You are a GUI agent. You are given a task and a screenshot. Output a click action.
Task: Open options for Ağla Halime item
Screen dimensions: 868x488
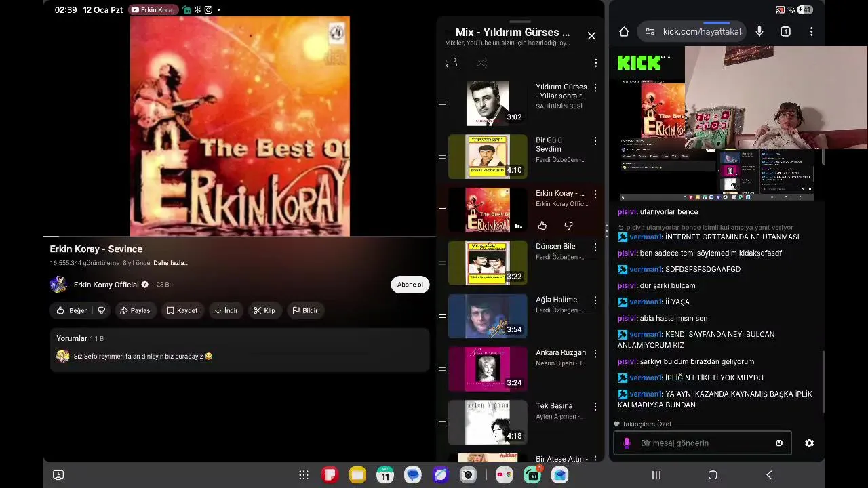[x=595, y=300]
